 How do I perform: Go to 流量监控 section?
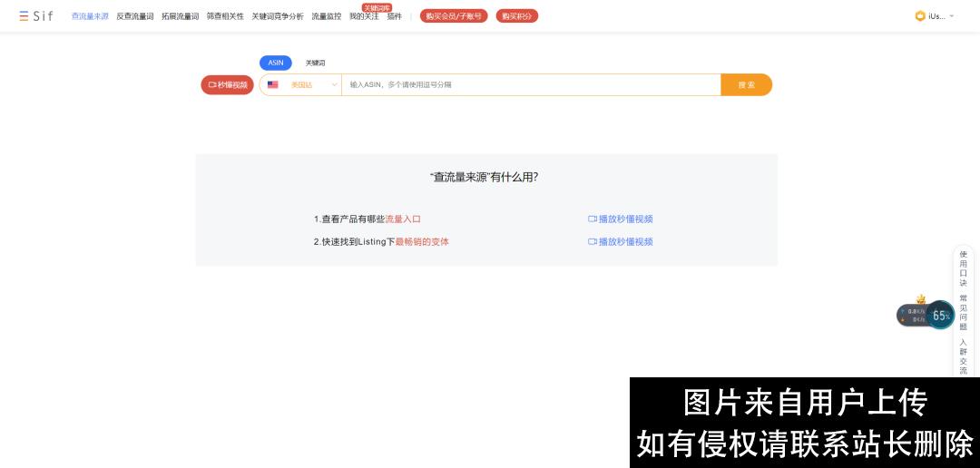pyautogui.click(x=327, y=16)
